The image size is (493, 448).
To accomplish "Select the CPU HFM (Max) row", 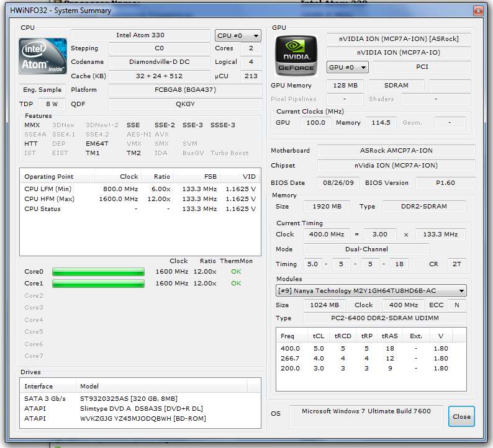I will tap(140, 199).
